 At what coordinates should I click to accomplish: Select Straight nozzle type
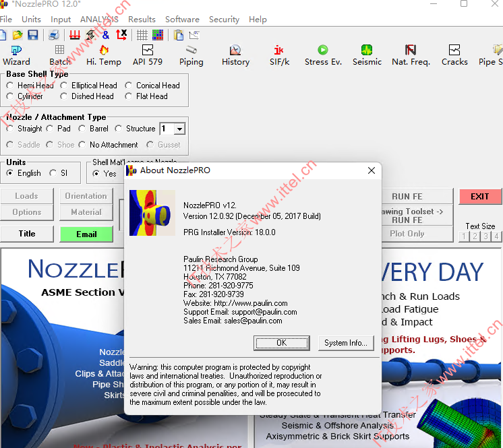[24, 129]
